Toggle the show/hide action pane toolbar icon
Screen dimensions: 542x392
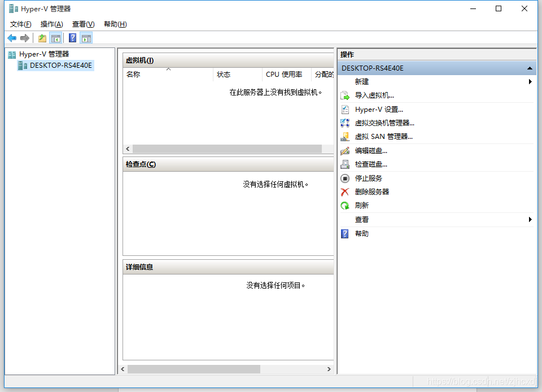86,38
